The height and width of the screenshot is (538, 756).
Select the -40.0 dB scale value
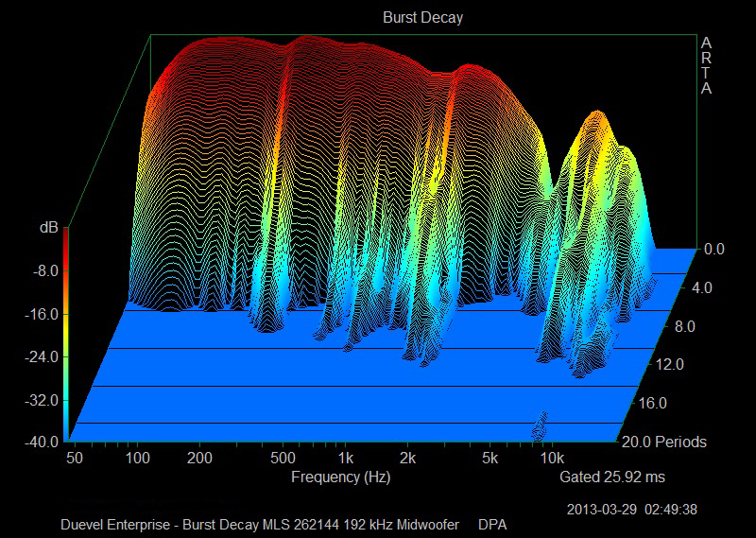coord(42,442)
